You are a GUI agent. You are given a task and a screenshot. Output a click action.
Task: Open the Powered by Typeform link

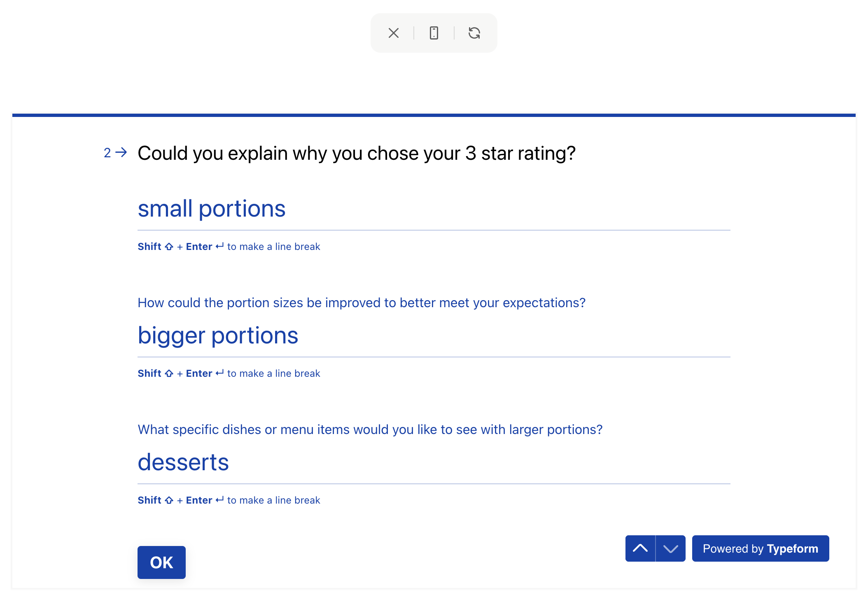[761, 548]
